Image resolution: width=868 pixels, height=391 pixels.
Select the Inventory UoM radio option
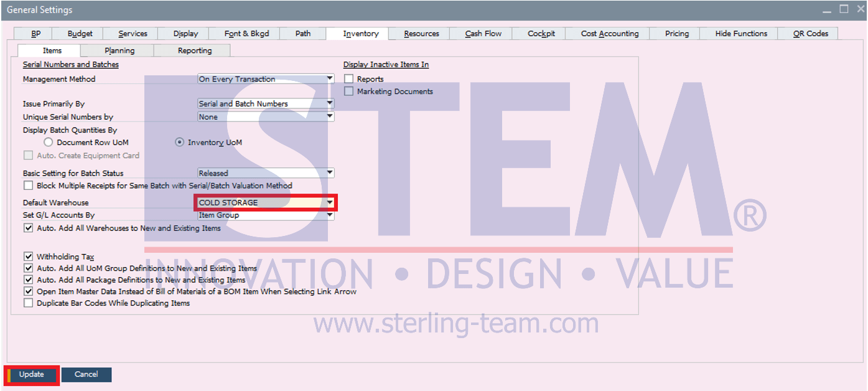point(180,143)
